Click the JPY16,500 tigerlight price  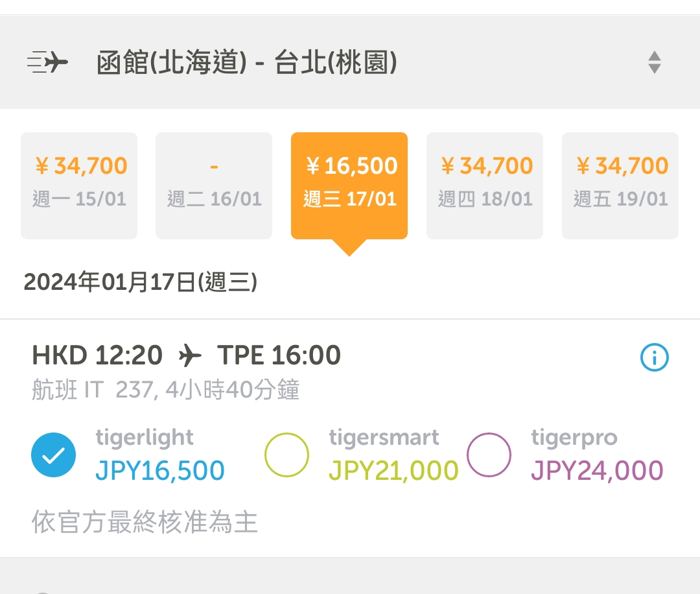(160, 471)
